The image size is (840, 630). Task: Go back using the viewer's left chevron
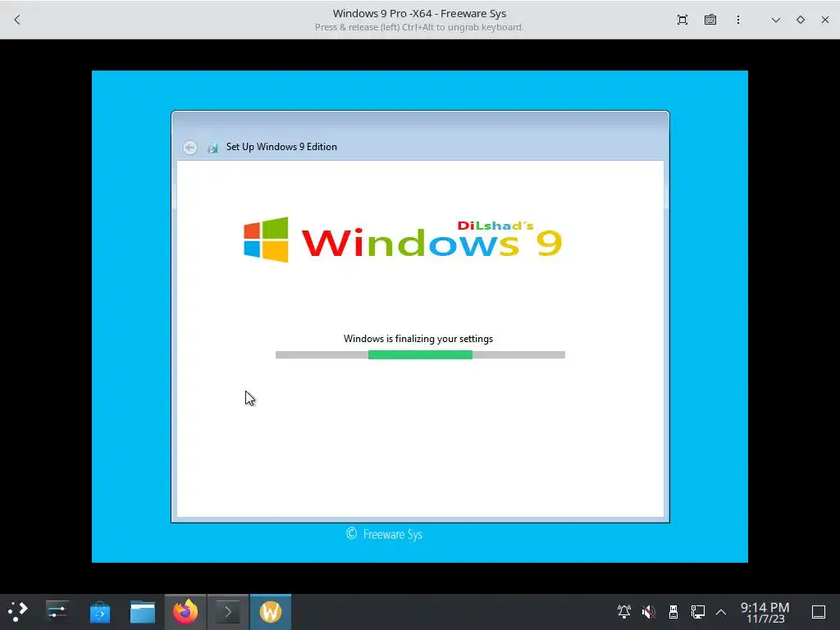click(x=17, y=20)
